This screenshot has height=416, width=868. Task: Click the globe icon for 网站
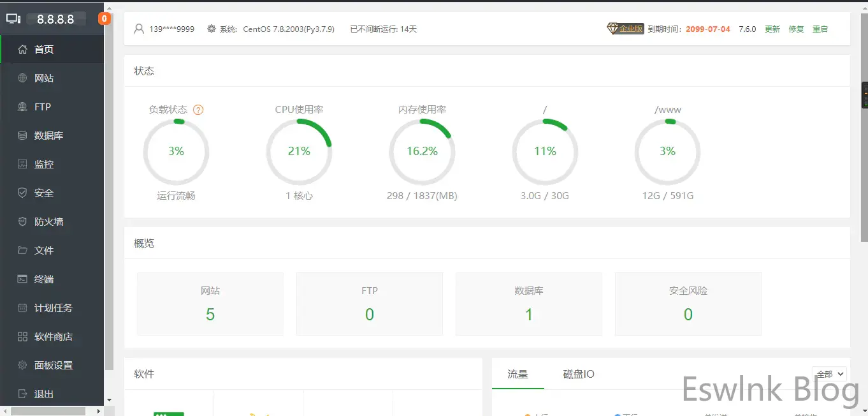pyautogui.click(x=22, y=78)
